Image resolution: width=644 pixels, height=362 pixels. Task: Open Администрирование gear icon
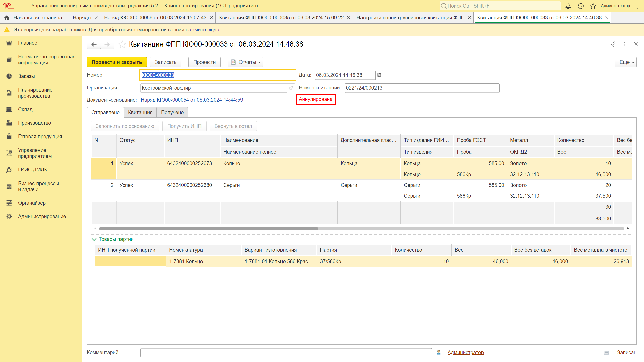pyautogui.click(x=9, y=216)
